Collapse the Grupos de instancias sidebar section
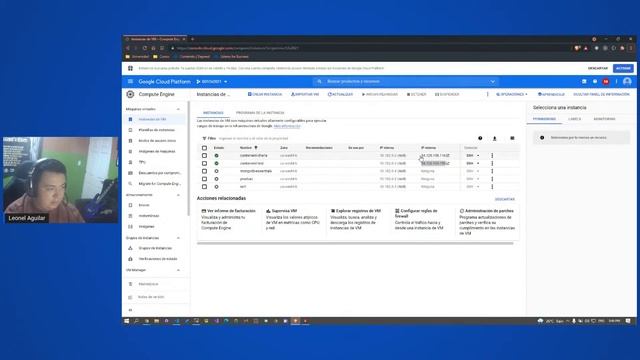The image size is (640, 360). 178,238
